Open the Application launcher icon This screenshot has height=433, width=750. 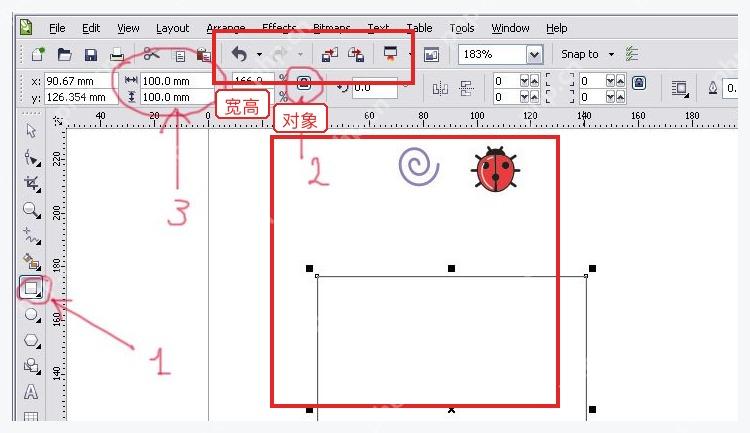(391, 54)
